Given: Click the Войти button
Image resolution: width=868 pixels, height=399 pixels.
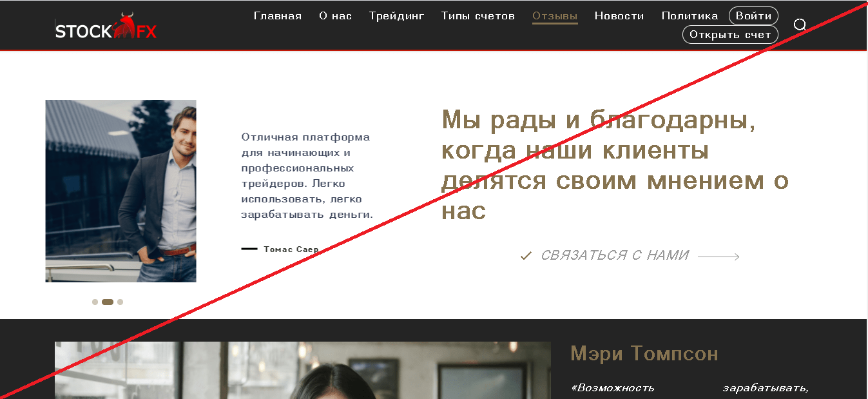Looking at the screenshot, I should click(753, 16).
